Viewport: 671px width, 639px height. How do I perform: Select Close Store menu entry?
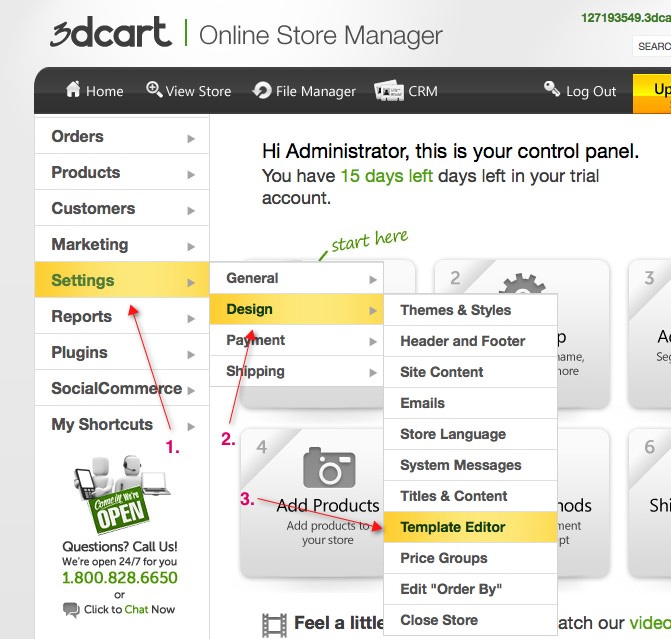point(441,620)
